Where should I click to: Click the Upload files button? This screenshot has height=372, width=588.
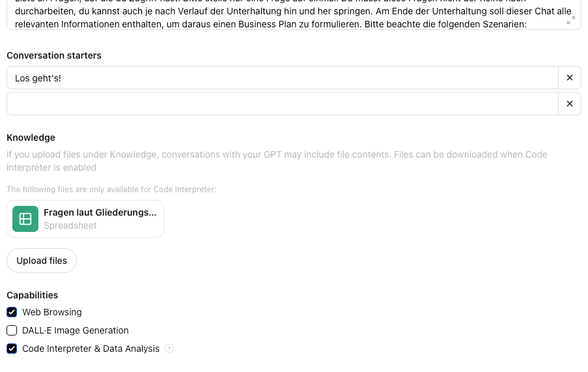point(42,261)
